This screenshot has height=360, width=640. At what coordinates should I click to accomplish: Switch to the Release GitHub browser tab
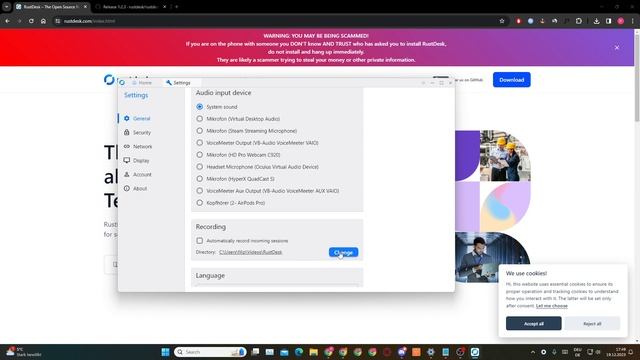coord(130,7)
